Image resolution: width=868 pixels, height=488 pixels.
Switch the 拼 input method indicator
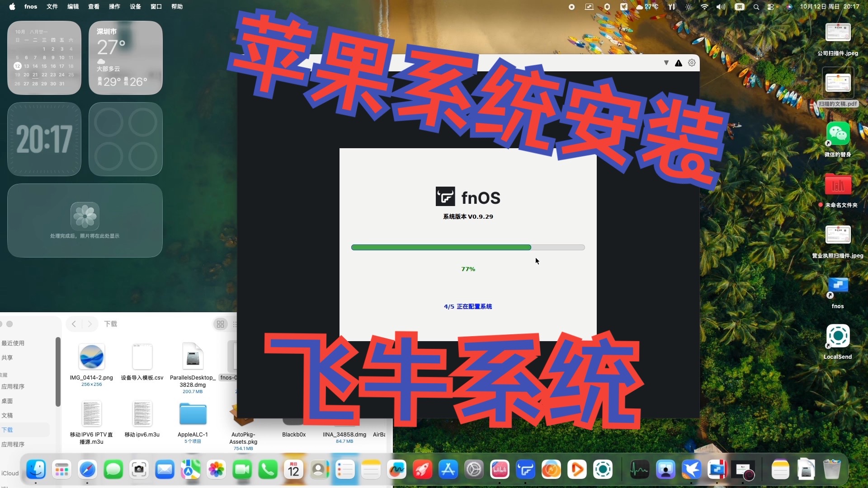coord(740,6)
